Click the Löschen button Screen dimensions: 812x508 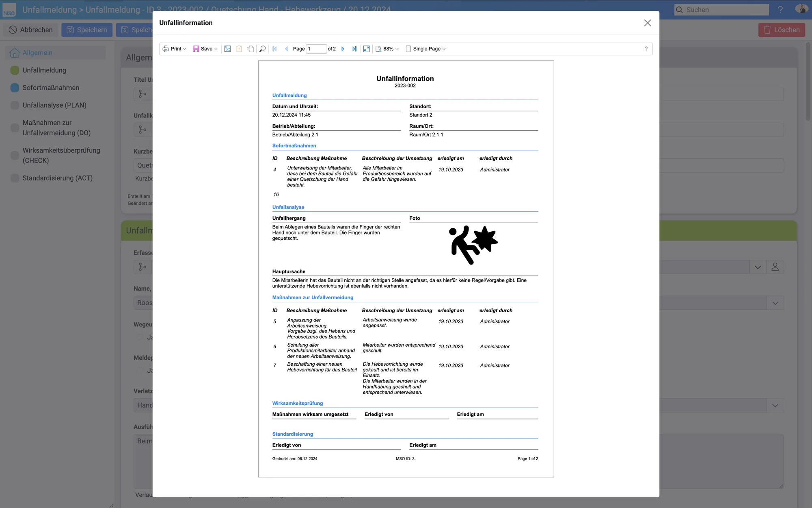click(x=782, y=30)
